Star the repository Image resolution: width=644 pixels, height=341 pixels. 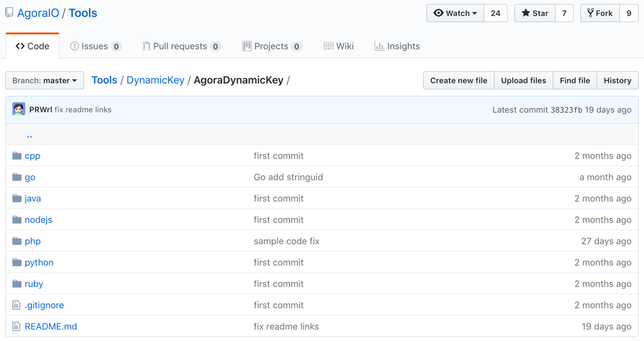535,13
